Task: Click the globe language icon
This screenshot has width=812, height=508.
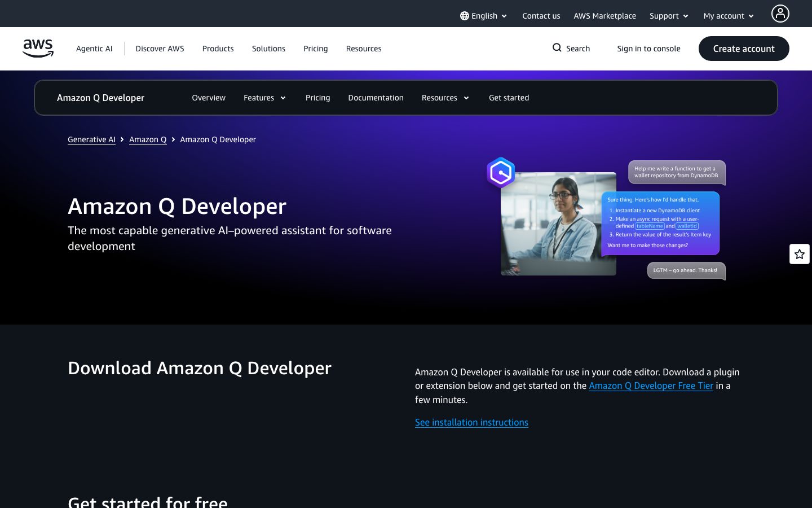Action: click(x=464, y=16)
